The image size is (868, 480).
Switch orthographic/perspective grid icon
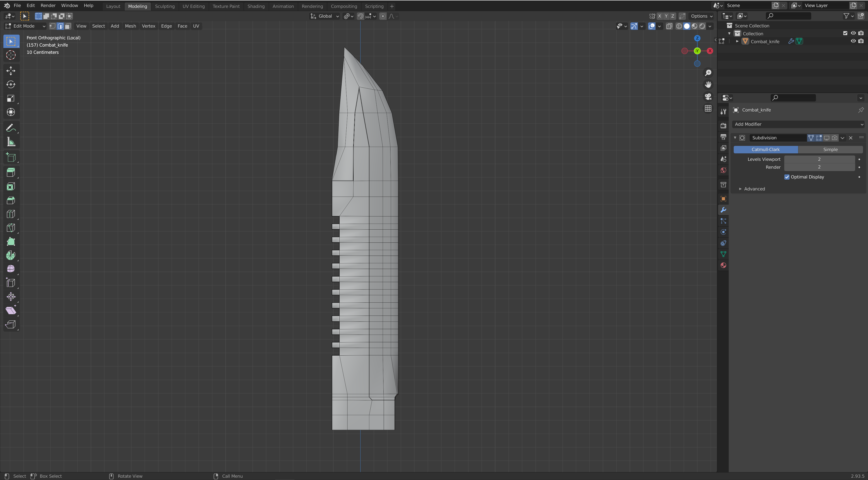[x=708, y=109]
